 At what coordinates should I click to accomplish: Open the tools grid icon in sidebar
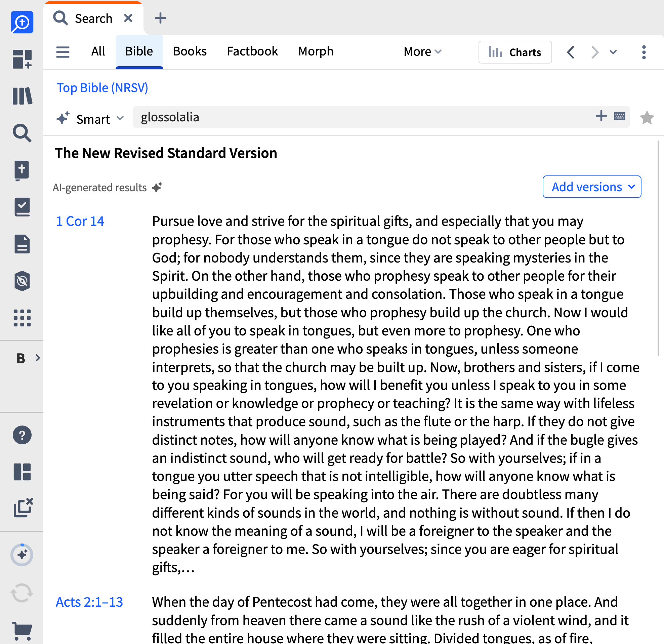[x=22, y=318]
